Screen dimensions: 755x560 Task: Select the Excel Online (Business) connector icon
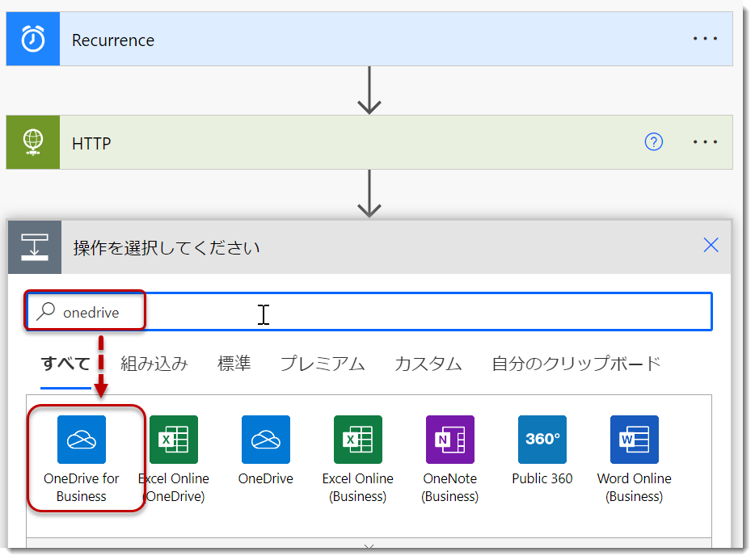click(358, 439)
